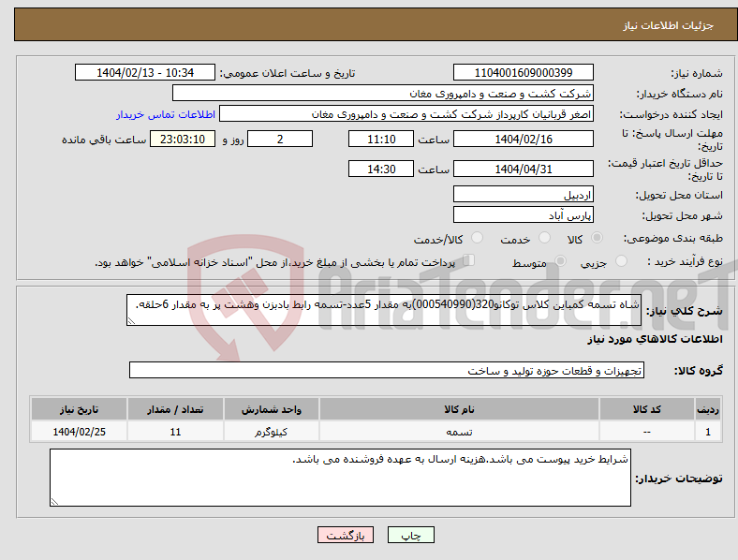Click the row number cell 1
This screenshot has width=738, height=560.
708,432
